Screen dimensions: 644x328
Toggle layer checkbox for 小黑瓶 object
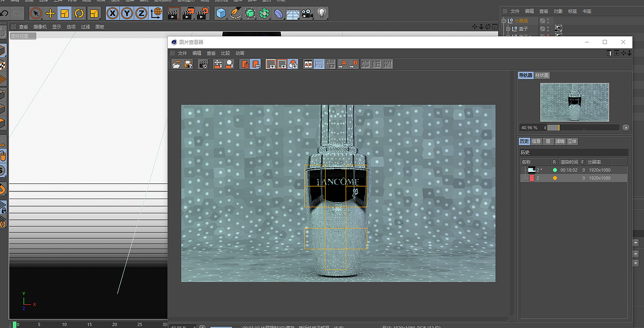(x=542, y=21)
